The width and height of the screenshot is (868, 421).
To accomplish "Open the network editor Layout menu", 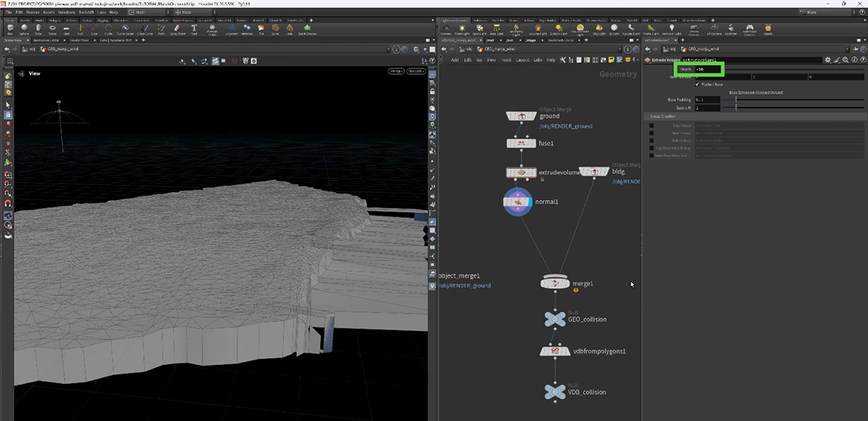I will tap(522, 60).
